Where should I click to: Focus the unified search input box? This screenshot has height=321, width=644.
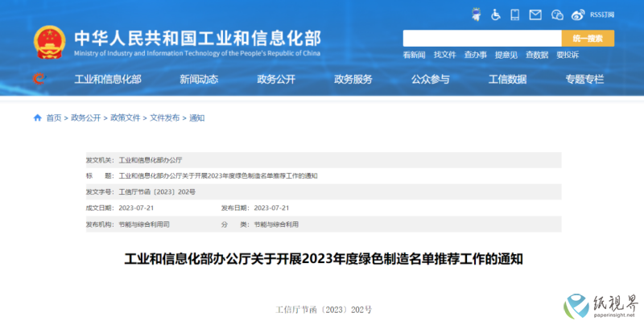[482, 38]
